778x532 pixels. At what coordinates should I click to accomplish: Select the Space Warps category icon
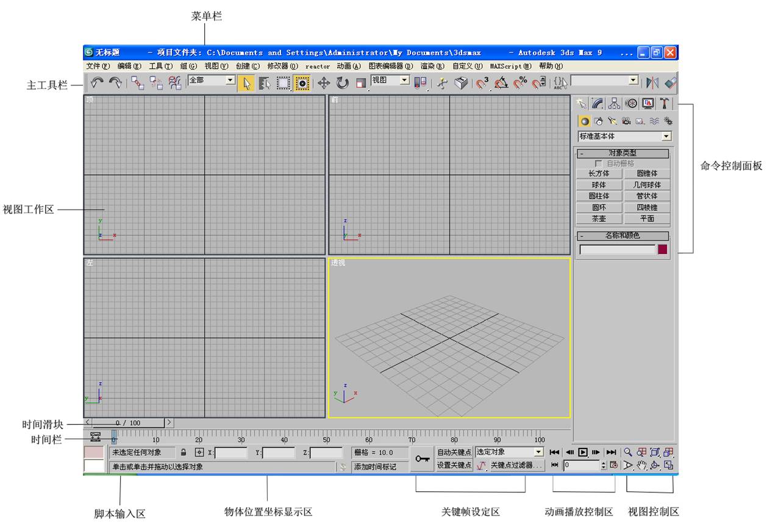(x=654, y=121)
